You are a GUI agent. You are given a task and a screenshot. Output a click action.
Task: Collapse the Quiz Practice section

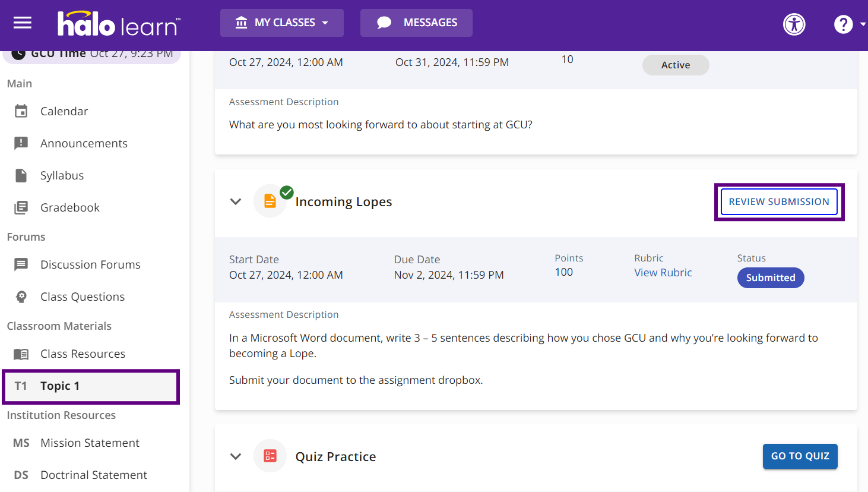point(236,456)
